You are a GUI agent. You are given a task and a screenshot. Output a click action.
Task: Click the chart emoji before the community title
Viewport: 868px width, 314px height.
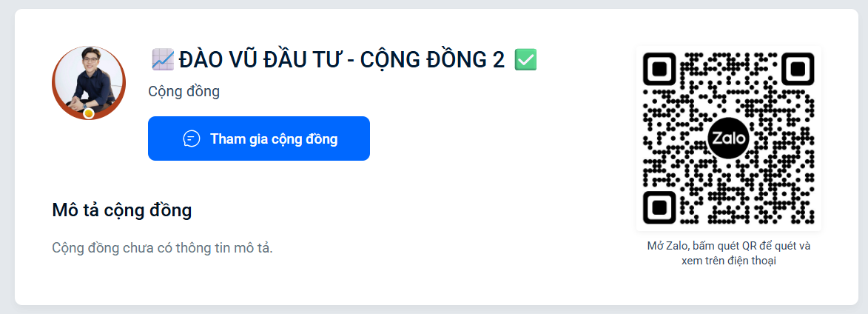(x=162, y=60)
